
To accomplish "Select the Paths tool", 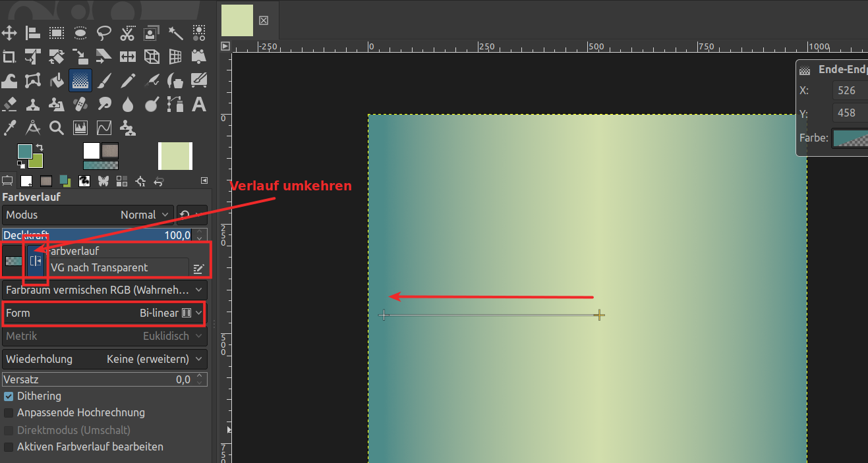I will click(175, 104).
